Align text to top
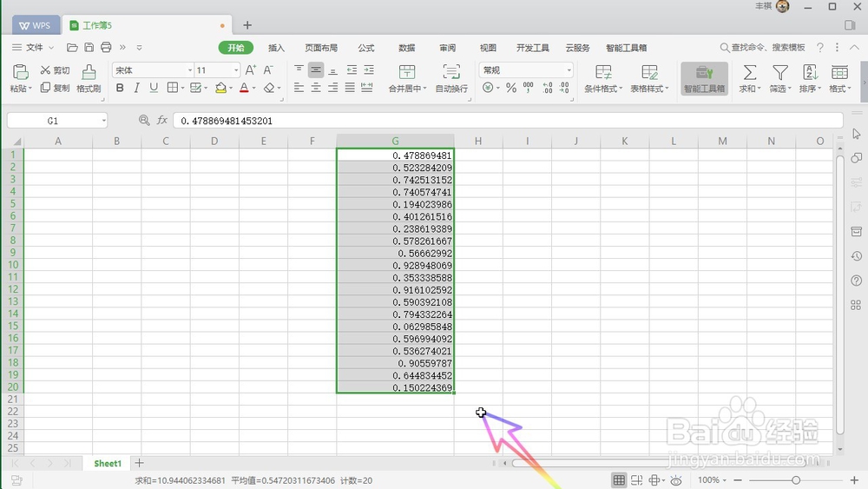868x489 pixels. [299, 69]
